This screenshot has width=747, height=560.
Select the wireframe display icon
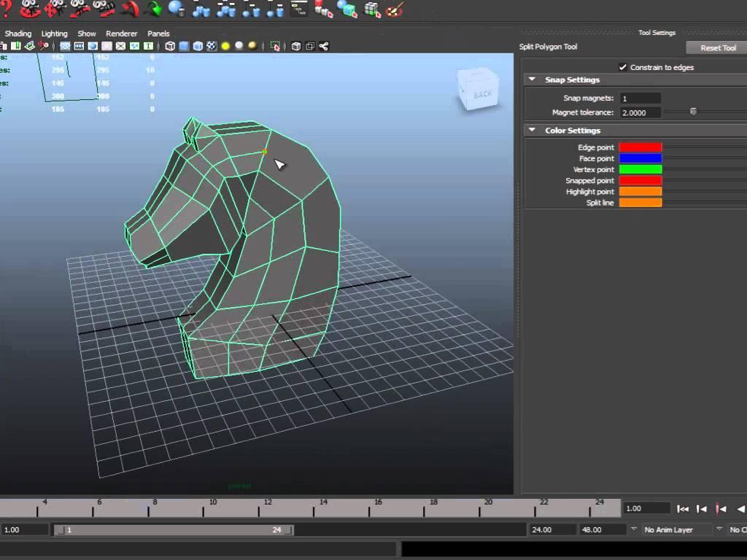(170, 46)
